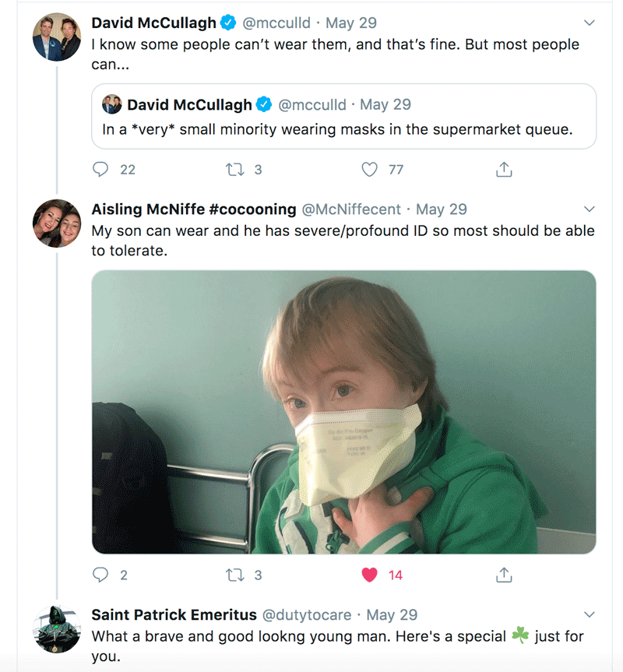Open the quoted tweet about the supermarket queue
The image size is (623, 672).
click(x=343, y=117)
